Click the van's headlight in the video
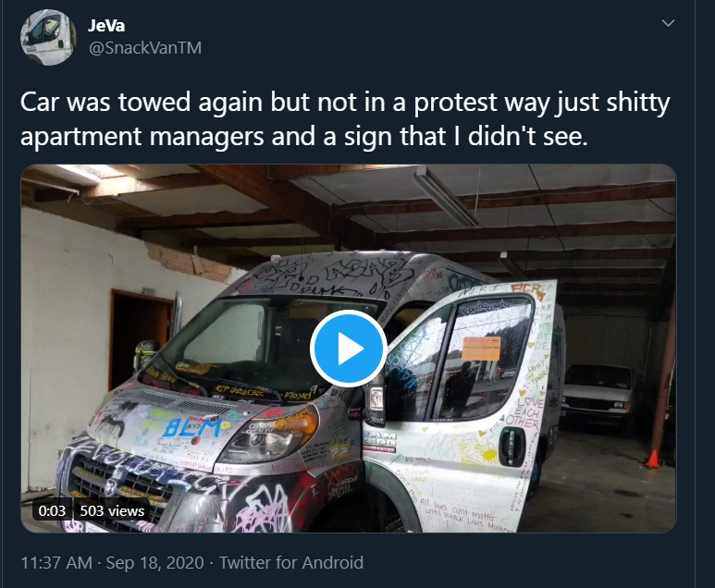 coord(269,431)
